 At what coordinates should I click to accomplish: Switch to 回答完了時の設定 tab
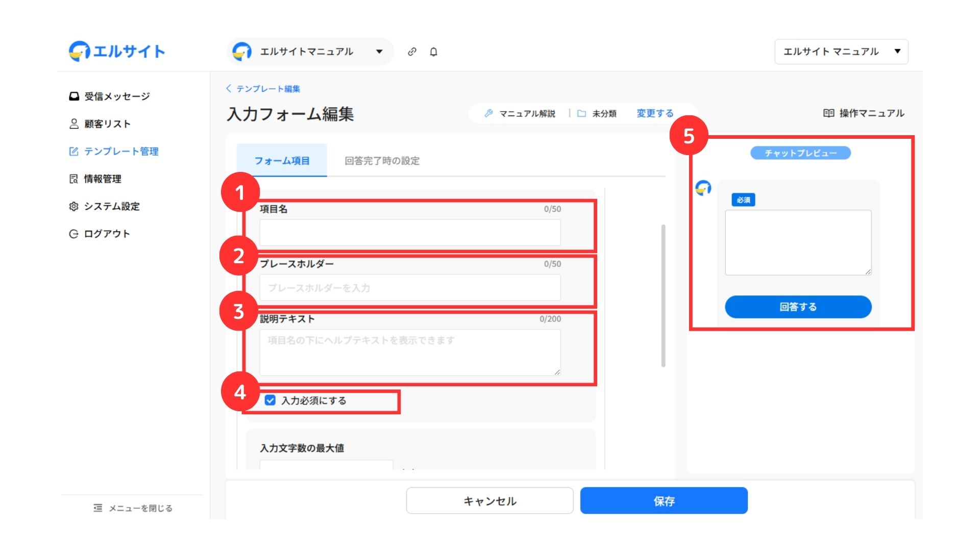coord(382,161)
